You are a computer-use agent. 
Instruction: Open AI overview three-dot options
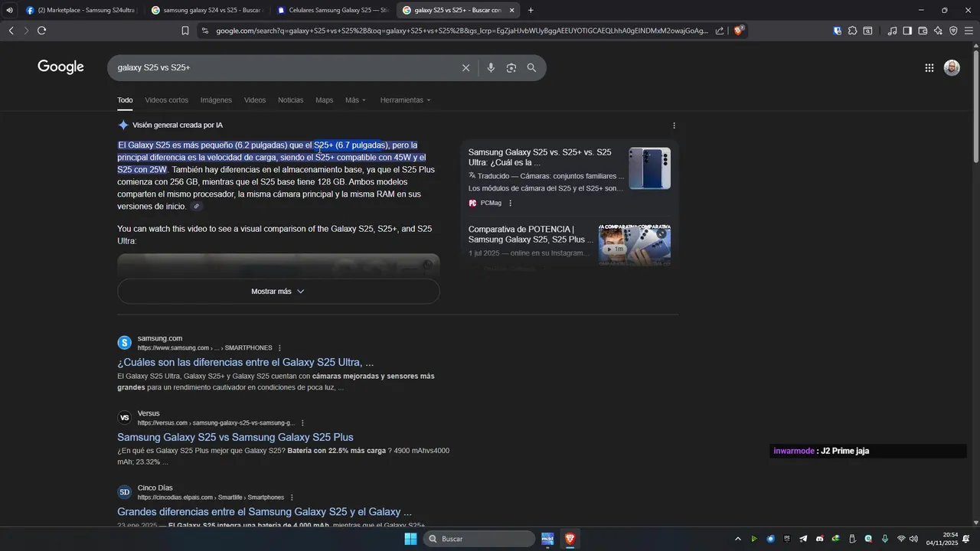point(674,126)
